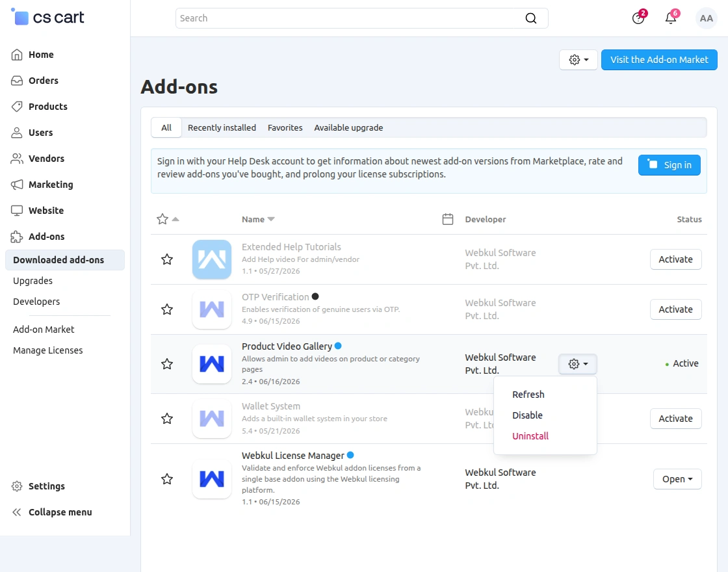
Task: Activate the OTP Verification add-on
Action: click(x=675, y=309)
